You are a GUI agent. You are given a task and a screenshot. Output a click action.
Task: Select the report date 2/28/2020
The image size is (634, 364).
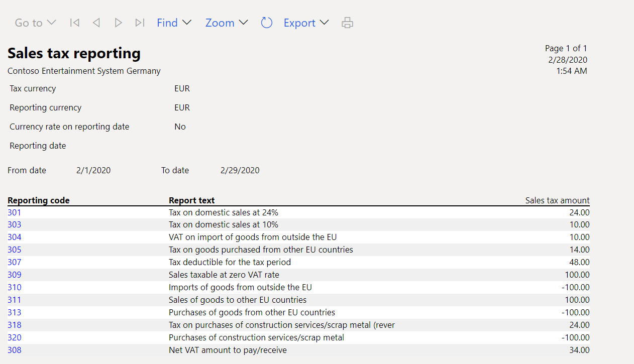(568, 60)
